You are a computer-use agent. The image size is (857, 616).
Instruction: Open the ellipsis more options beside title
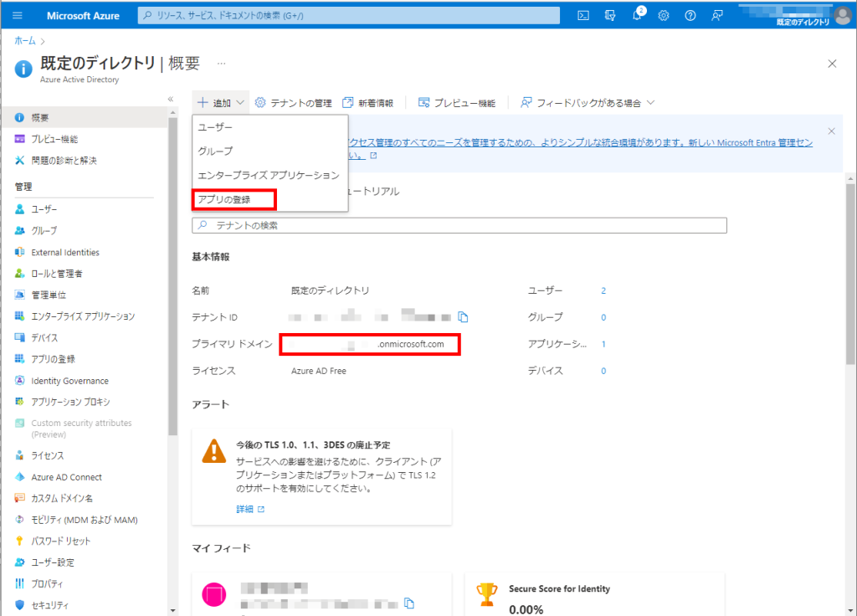221,64
